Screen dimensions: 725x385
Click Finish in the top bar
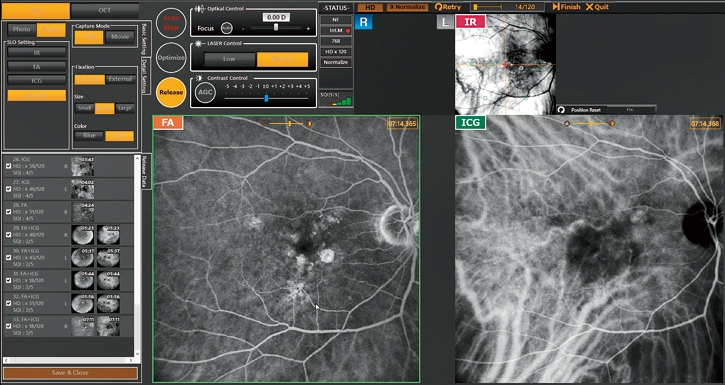[566, 7]
